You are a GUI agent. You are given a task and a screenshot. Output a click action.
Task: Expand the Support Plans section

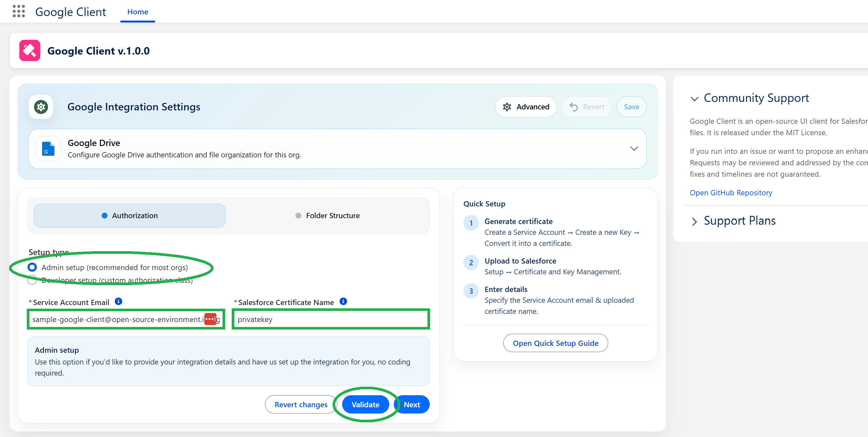click(x=694, y=221)
